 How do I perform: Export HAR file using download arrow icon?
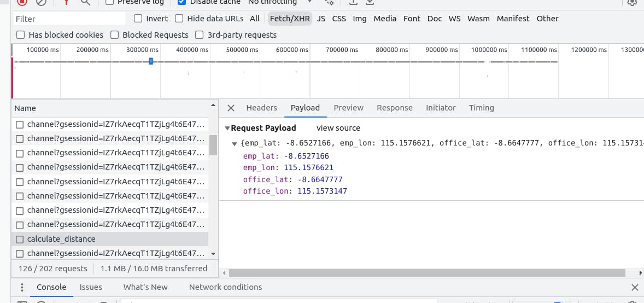pyautogui.click(x=370, y=2)
